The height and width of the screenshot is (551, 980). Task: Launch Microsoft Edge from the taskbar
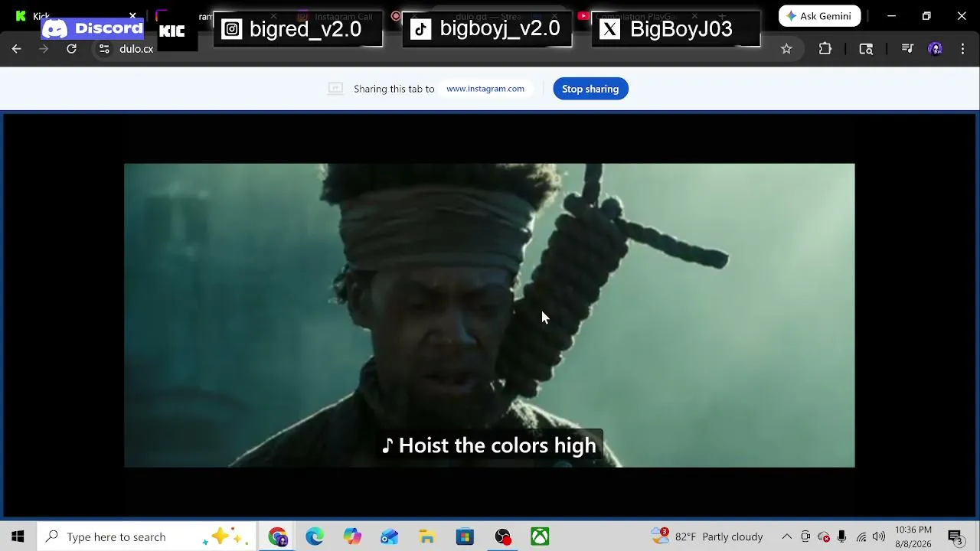click(x=315, y=536)
